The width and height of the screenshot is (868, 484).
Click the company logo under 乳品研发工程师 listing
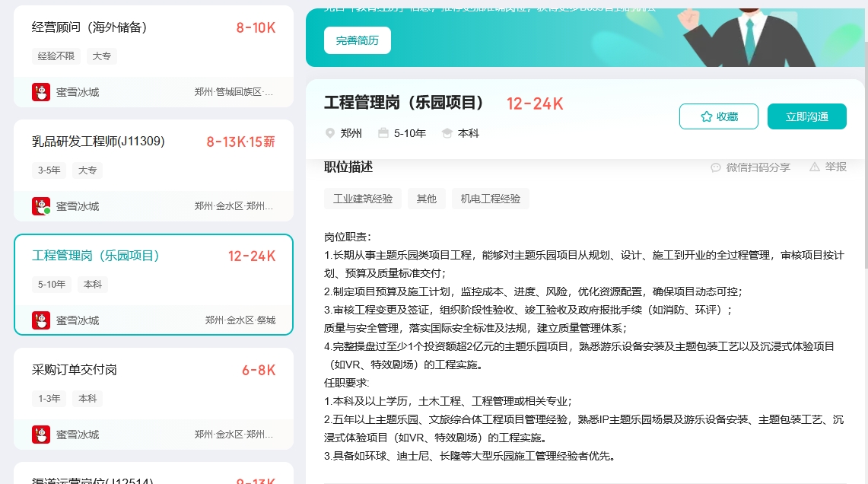41,206
